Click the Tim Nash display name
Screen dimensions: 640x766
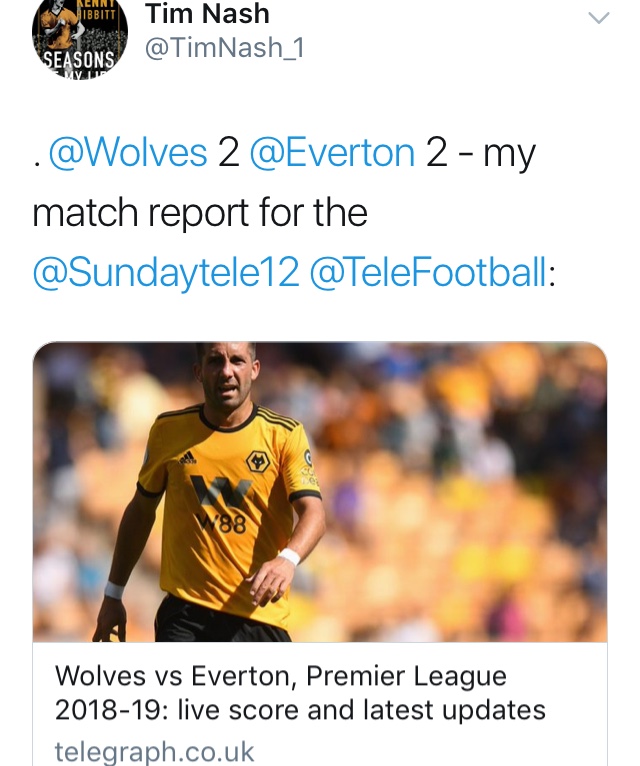click(x=207, y=14)
